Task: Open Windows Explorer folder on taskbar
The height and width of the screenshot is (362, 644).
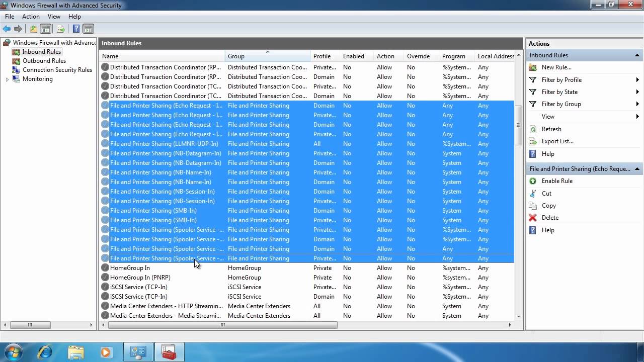Action: tap(75, 352)
